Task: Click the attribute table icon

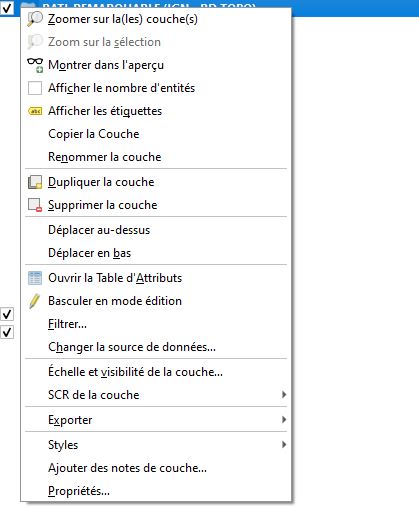Action: 35,278
